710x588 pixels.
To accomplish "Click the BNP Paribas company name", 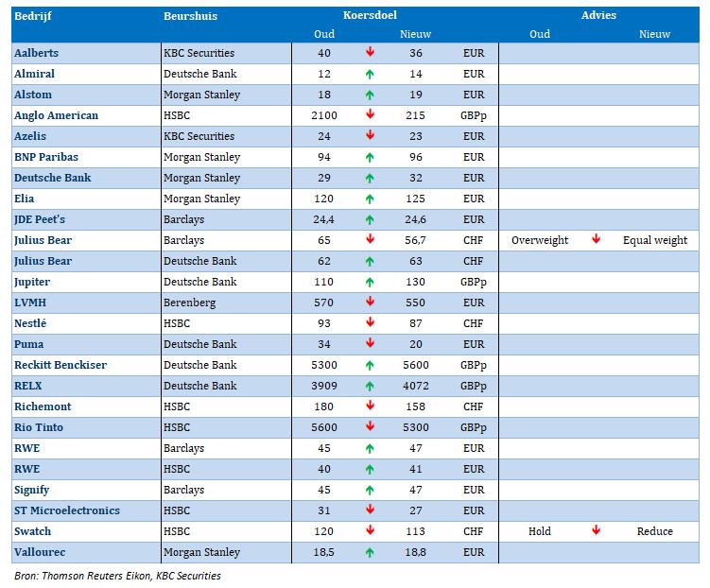I will click(46, 157).
